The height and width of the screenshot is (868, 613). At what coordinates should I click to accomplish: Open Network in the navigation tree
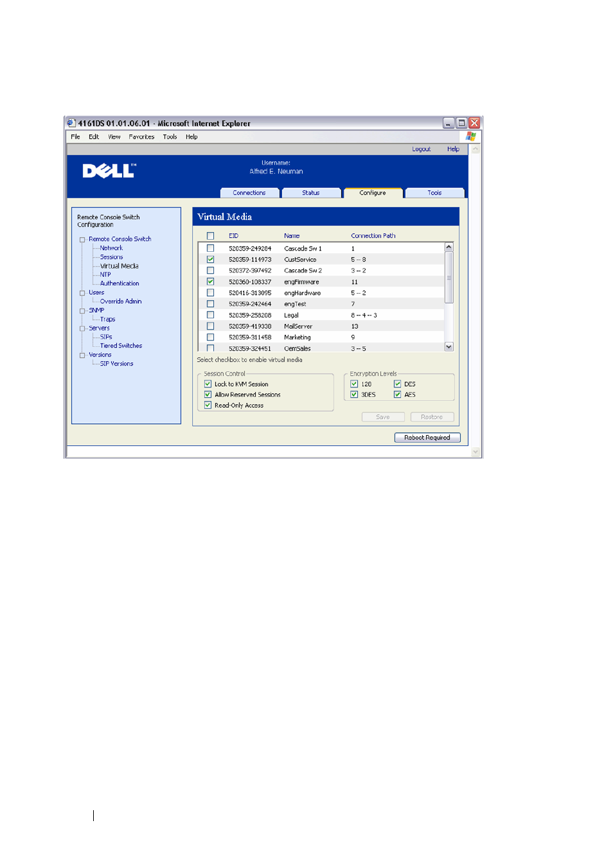click(x=111, y=248)
